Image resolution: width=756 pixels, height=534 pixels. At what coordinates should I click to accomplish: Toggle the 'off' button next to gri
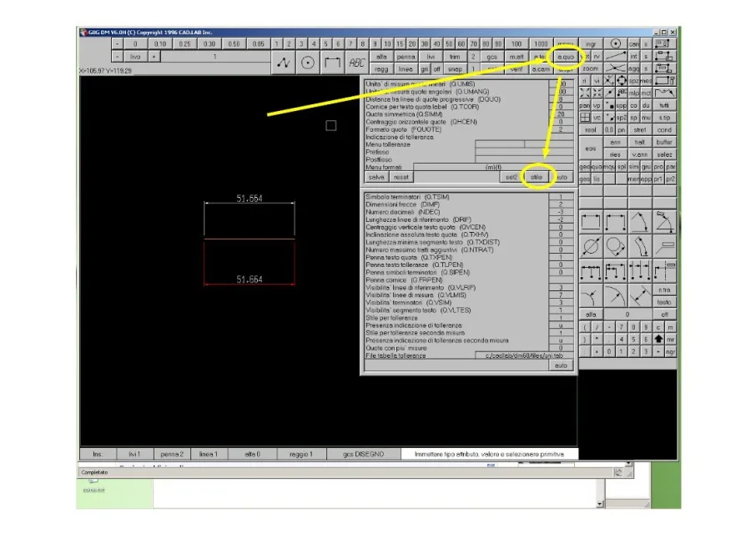pyautogui.click(x=436, y=69)
